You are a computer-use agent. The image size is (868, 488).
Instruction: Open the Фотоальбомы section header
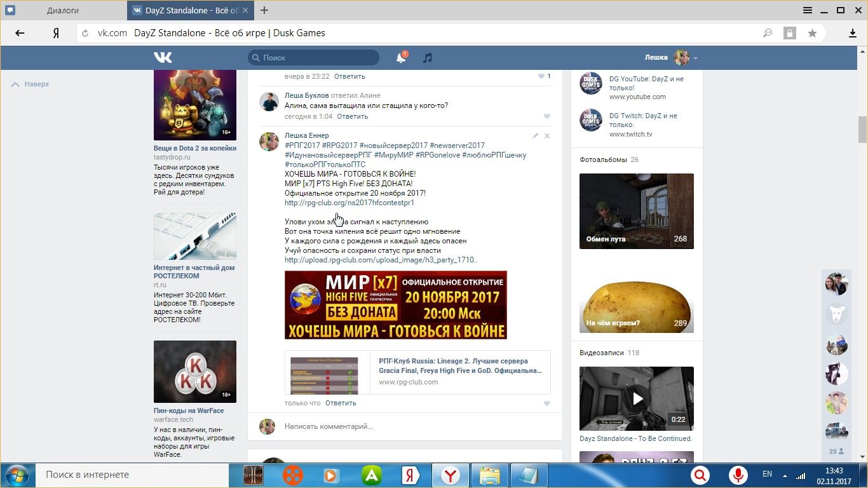pos(603,159)
